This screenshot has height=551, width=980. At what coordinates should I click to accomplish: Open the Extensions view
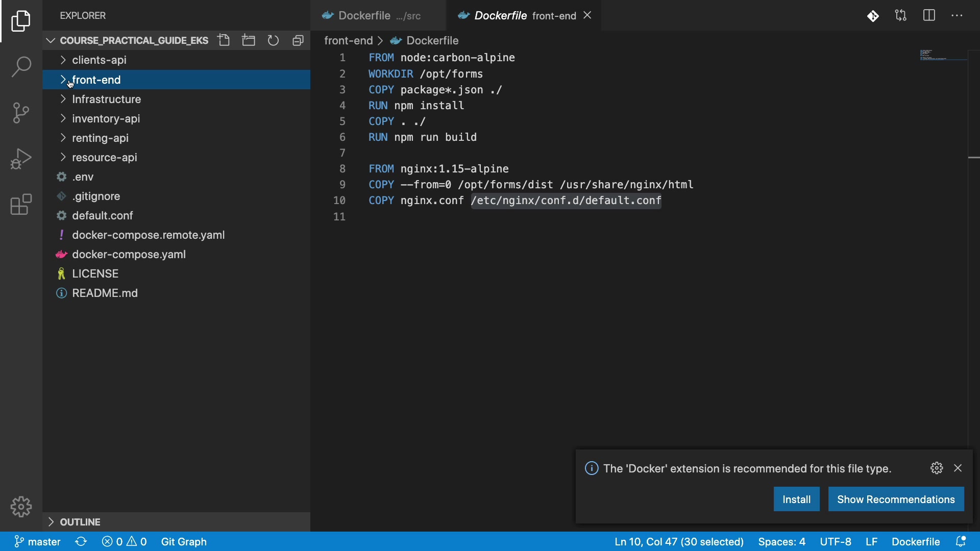[21, 205]
